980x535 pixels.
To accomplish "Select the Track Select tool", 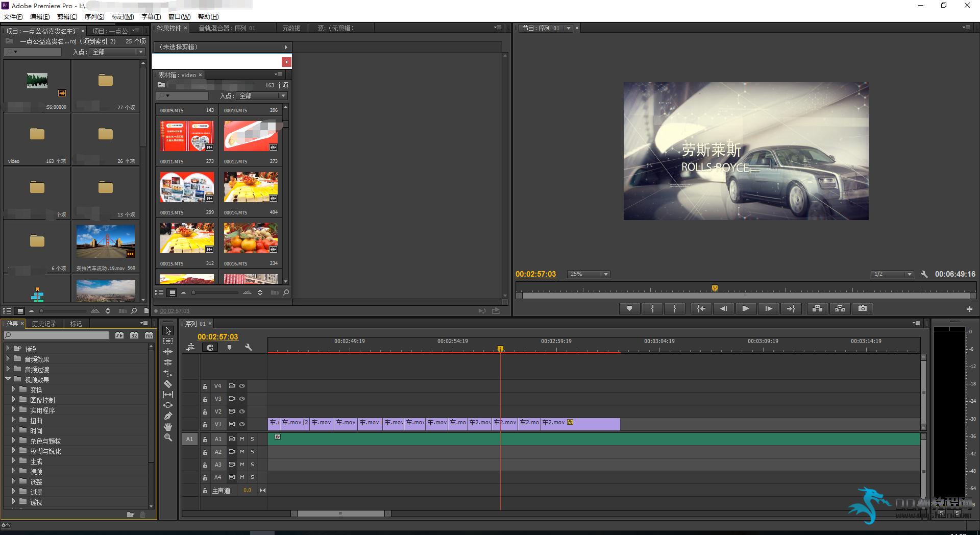I will pyautogui.click(x=168, y=341).
